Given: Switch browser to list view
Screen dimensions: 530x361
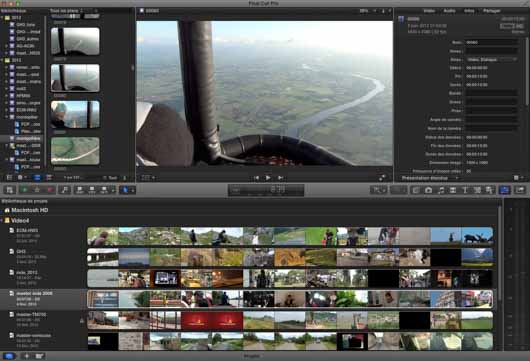Looking at the screenshot, I should pos(49,177).
